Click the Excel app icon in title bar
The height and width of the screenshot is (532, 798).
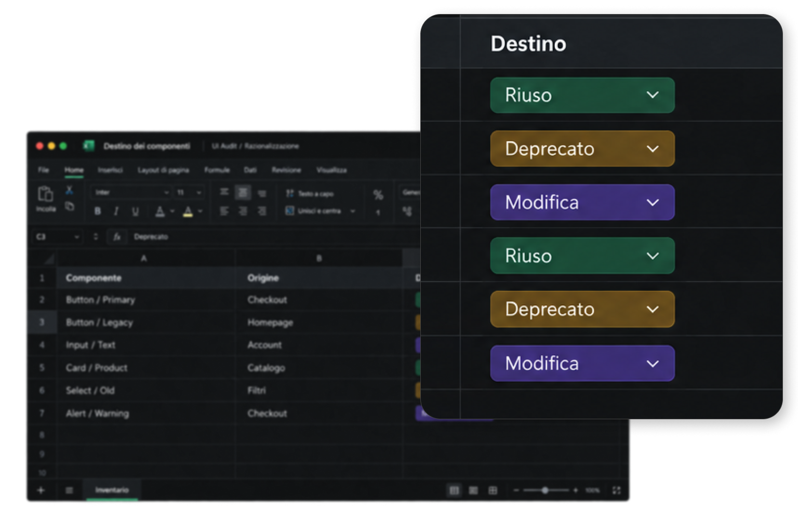point(89,146)
